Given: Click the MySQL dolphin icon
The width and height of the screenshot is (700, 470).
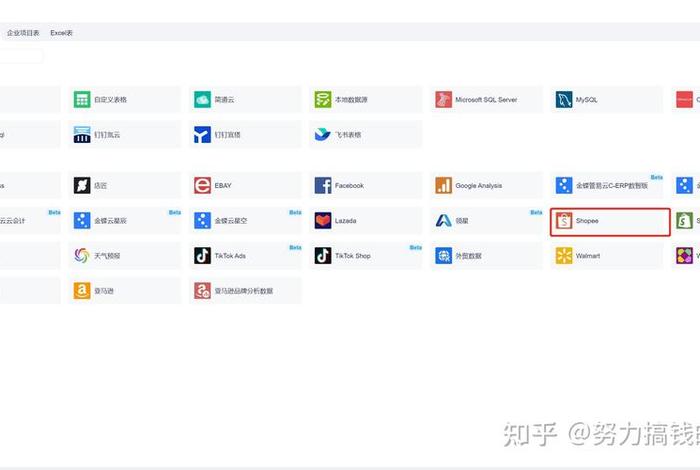Looking at the screenshot, I should [564, 100].
